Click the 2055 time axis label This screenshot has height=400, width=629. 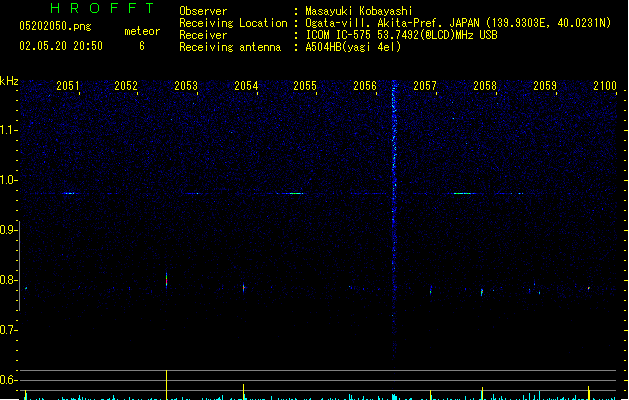(305, 85)
